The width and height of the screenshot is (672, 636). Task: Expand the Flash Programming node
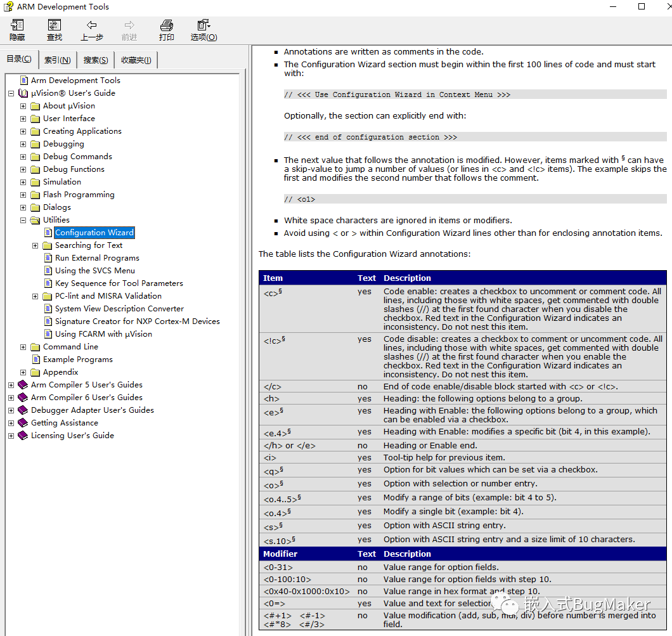point(23,195)
